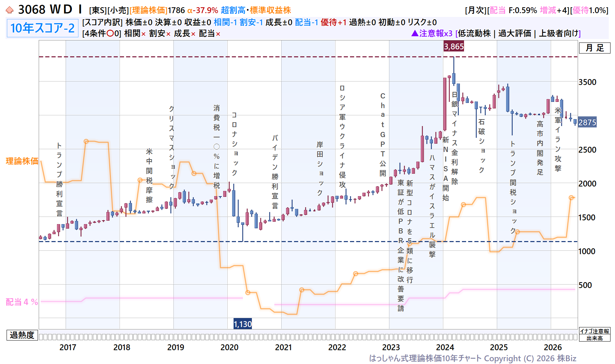This screenshot has height=364, width=615.
Task: Click the ロシア軍ウクライナ侵攻 event annotation
Action: pos(342,136)
